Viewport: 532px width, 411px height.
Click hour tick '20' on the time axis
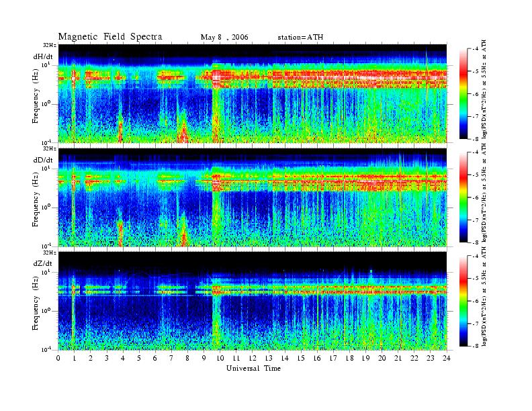(382, 359)
